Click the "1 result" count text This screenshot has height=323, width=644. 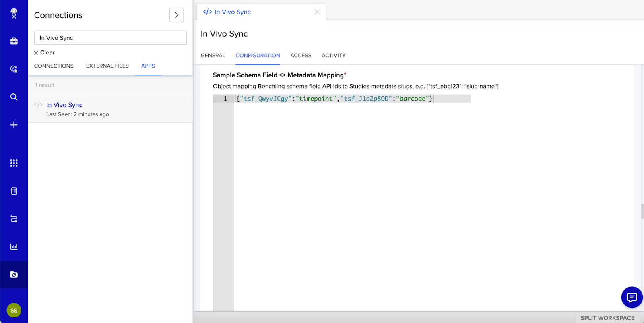[45, 85]
